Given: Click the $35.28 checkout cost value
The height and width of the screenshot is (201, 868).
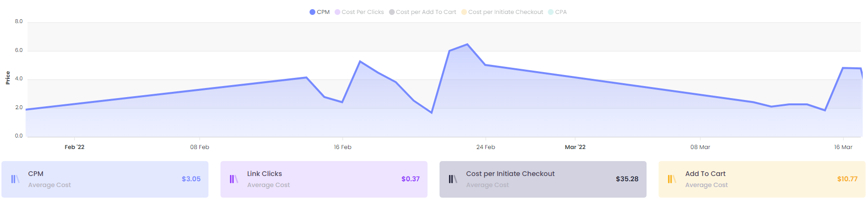Looking at the screenshot, I should pyautogui.click(x=627, y=179).
